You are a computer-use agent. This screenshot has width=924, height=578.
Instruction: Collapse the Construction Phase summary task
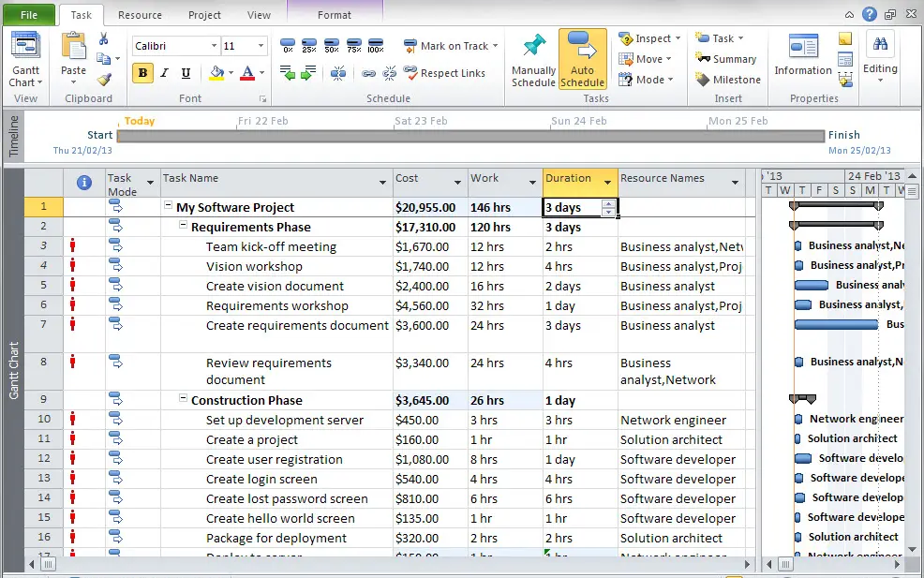[184, 400]
